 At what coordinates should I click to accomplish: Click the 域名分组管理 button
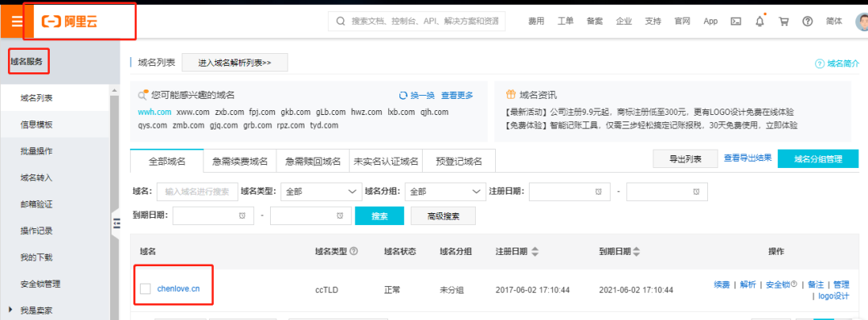(x=818, y=159)
